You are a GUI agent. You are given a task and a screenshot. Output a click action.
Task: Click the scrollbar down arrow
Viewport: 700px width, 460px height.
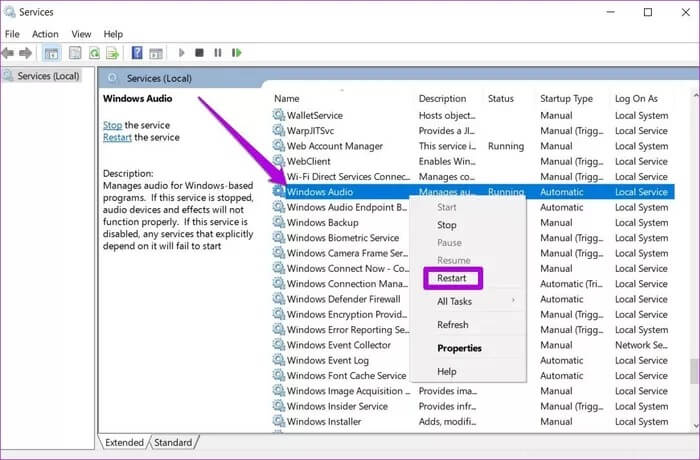pos(695,426)
